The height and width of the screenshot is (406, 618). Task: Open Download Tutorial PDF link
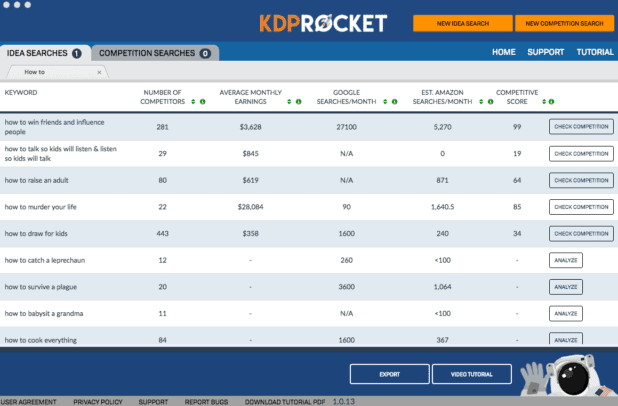[285, 402]
